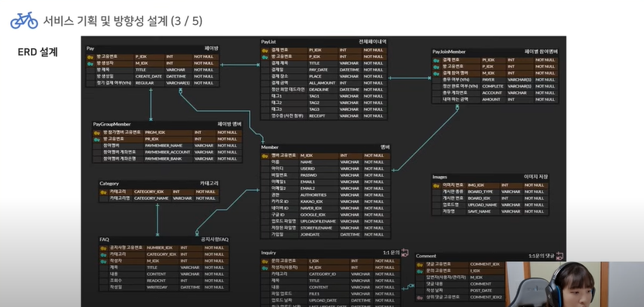
Task: Click JOINDATE cell in Member table
Action: (x=319, y=234)
